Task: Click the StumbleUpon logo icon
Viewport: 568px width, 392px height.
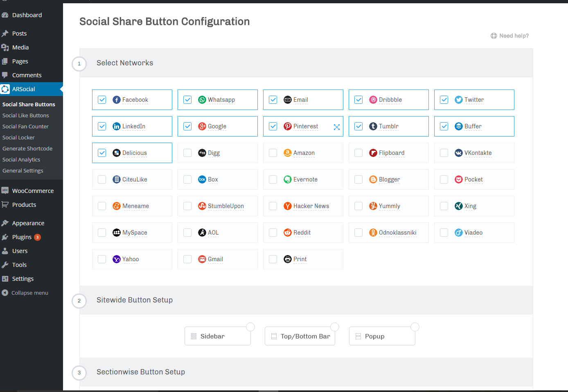Action: (202, 206)
